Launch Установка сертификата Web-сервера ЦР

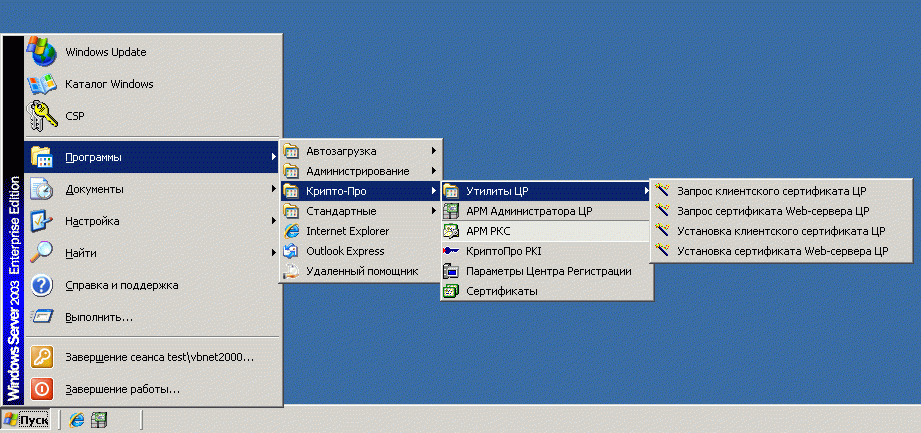coord(781,251)
